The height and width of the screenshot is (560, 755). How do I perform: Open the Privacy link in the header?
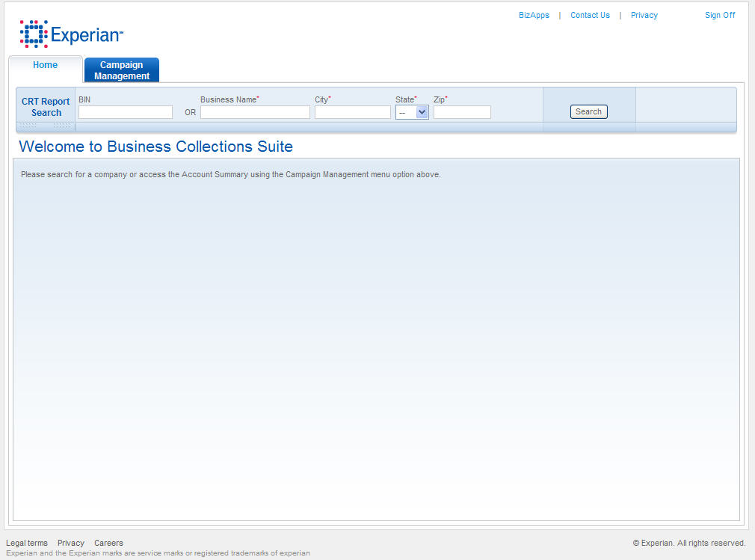644,16
